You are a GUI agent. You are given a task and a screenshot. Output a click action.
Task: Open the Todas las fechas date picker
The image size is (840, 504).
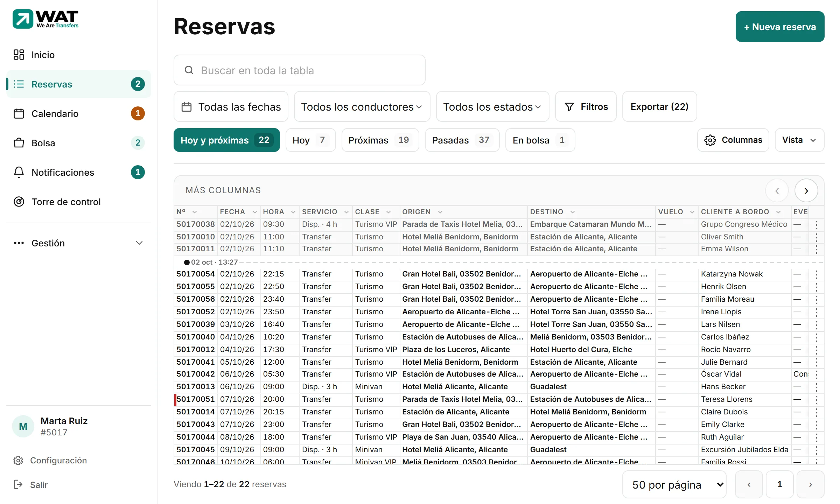coord(231,107)
